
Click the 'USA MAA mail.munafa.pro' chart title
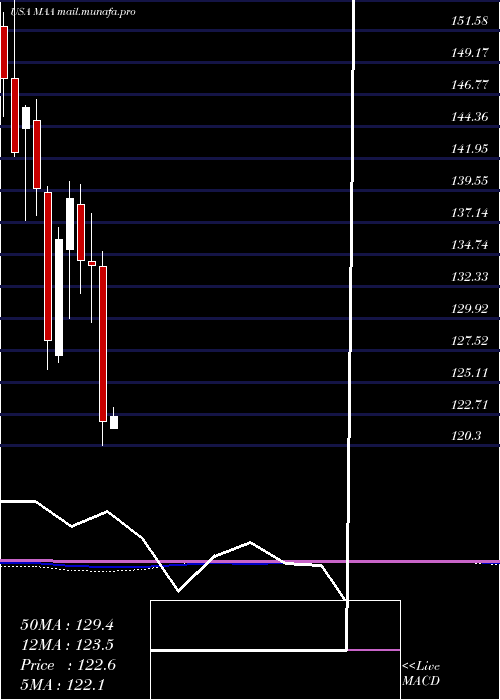73,12
